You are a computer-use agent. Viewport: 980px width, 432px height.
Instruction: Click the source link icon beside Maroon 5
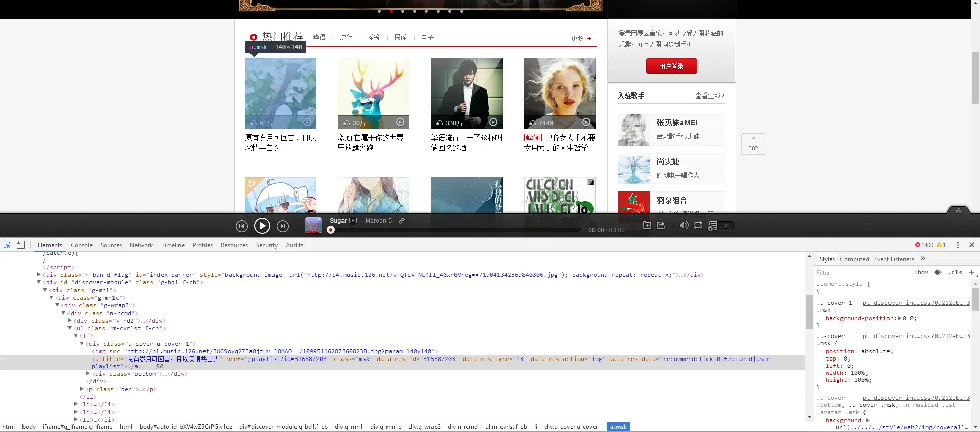[402, 221]
